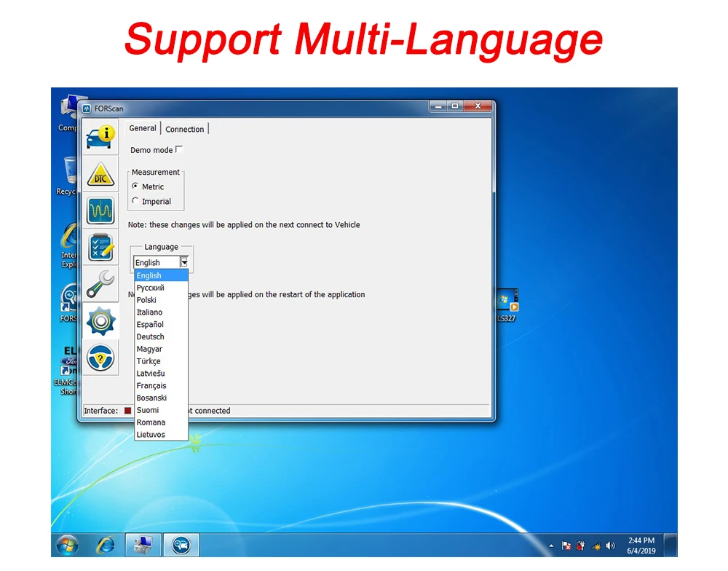The width and height of the screenshot is (728, 571).
Task: Choose Русский in the language list
Action: (161, 288)
